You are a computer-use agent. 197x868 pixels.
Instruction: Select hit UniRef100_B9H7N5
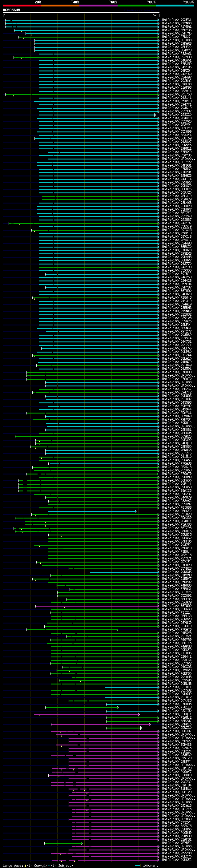click(x=177, y=33)
